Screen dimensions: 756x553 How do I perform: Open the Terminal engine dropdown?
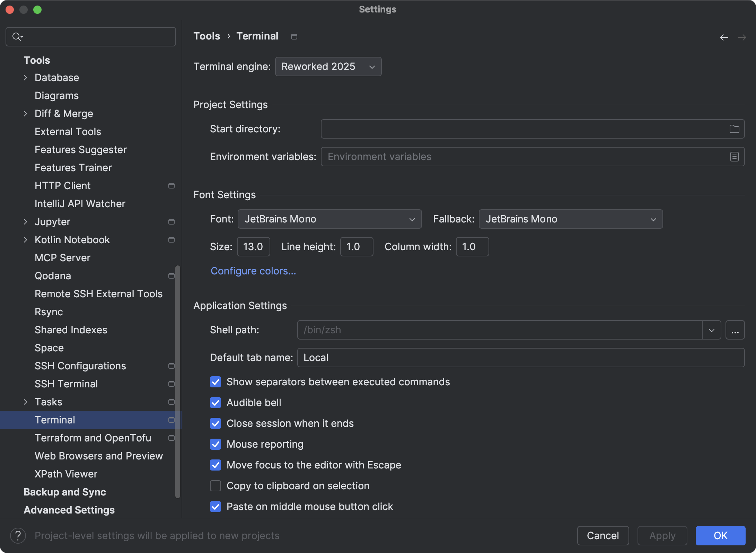point(328,67)
